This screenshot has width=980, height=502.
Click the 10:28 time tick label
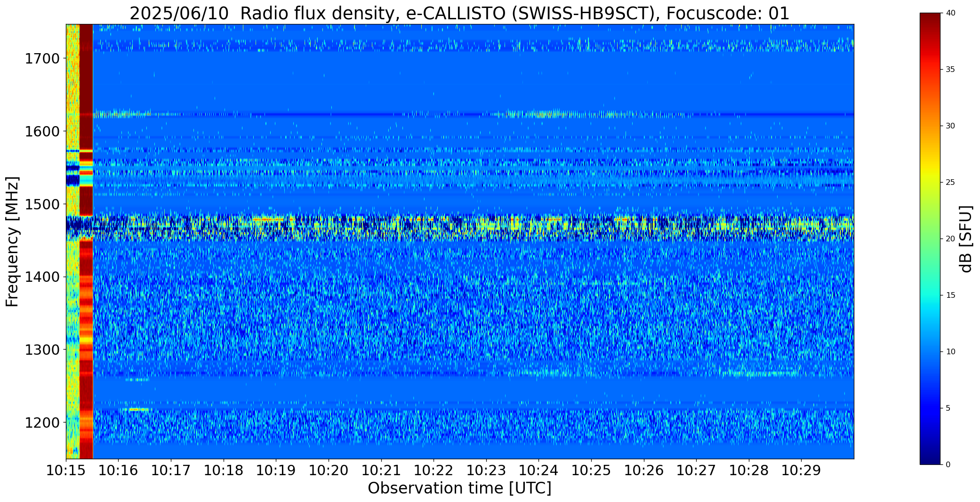point(749,470)
